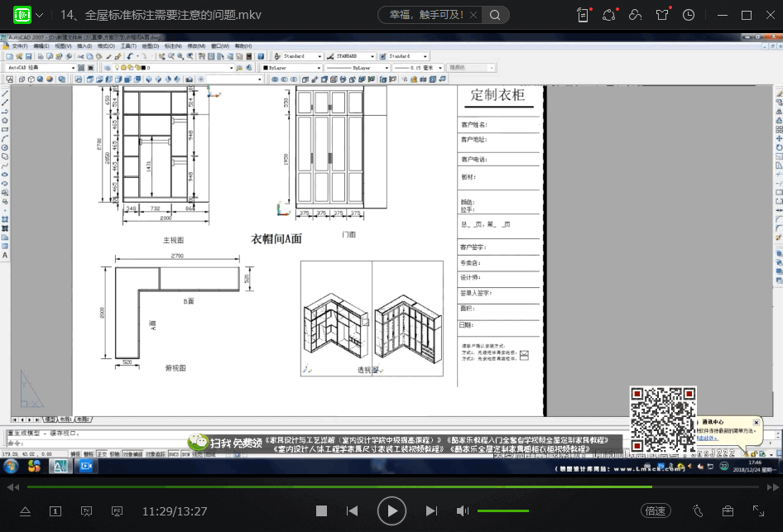Open the 编辑(E) menu in AutoCAD
The image size is (783, 532).
(x=41, y=46)
